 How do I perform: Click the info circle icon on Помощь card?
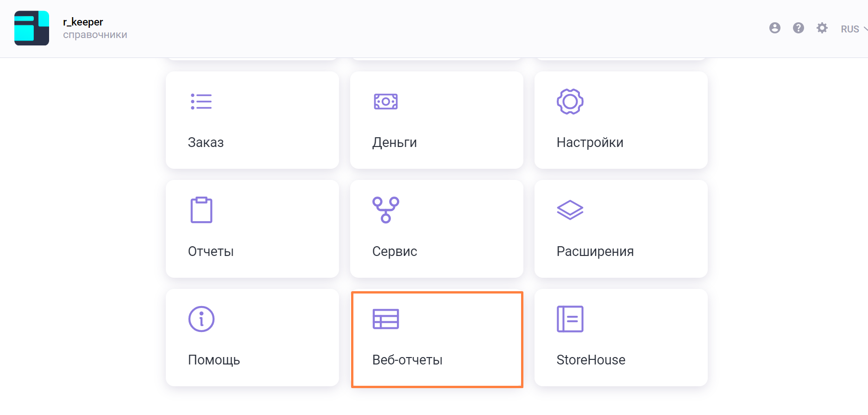[x=201, y=319]
